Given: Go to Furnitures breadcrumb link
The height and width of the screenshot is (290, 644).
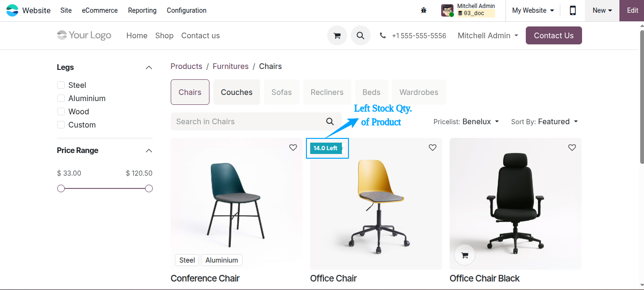Looking at the screenshot, I should tap(230, 66).
